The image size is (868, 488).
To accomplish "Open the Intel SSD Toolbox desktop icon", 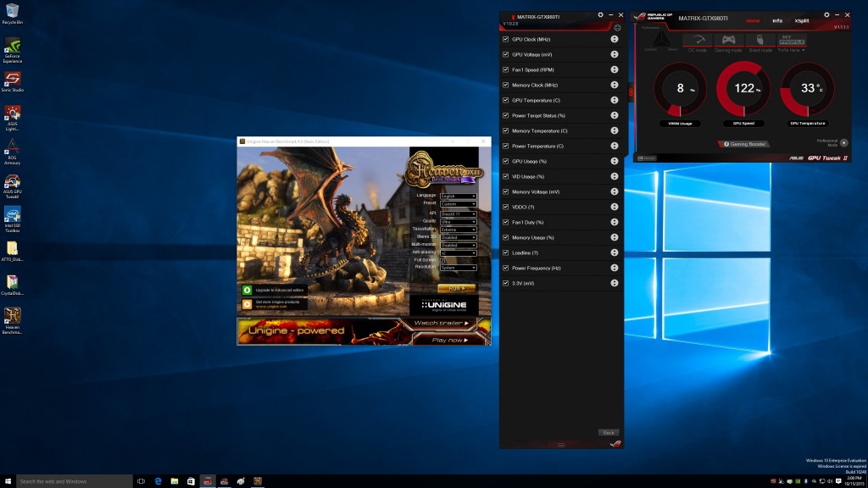I will click(x=12, y=219).
